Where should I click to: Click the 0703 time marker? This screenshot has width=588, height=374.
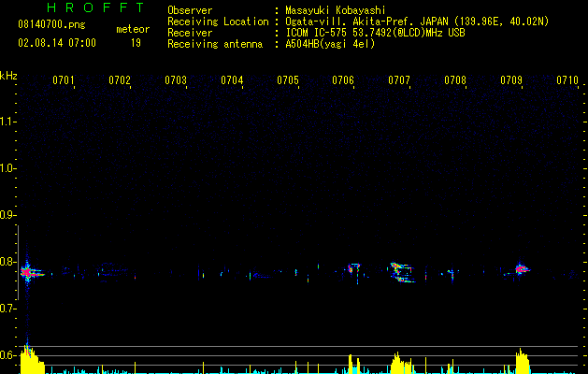(x=176, y=80)
